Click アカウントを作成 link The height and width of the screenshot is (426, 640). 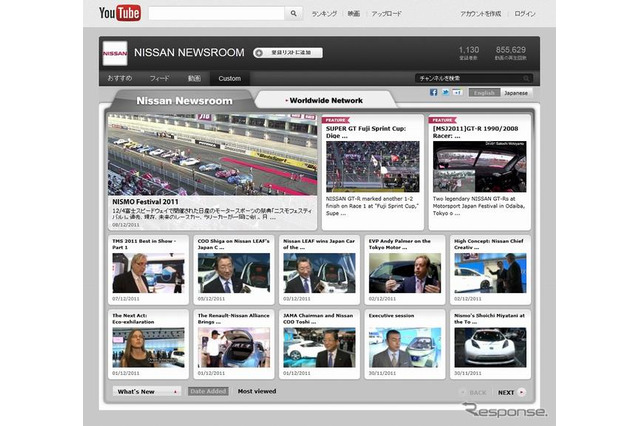(481, 13)
